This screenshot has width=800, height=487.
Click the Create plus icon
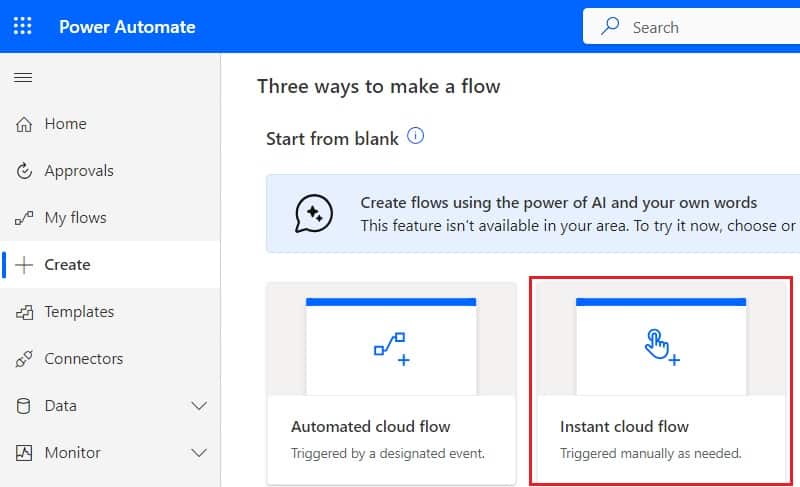click(24, 265)
